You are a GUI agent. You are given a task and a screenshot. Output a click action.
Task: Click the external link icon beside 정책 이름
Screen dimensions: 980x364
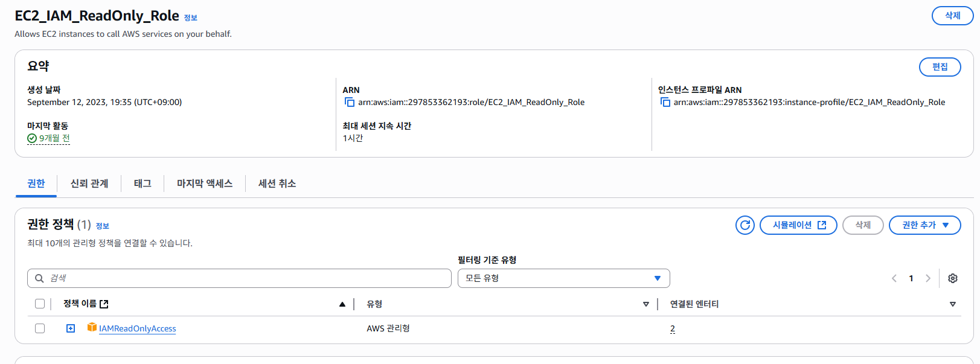(x=104, y=304)
